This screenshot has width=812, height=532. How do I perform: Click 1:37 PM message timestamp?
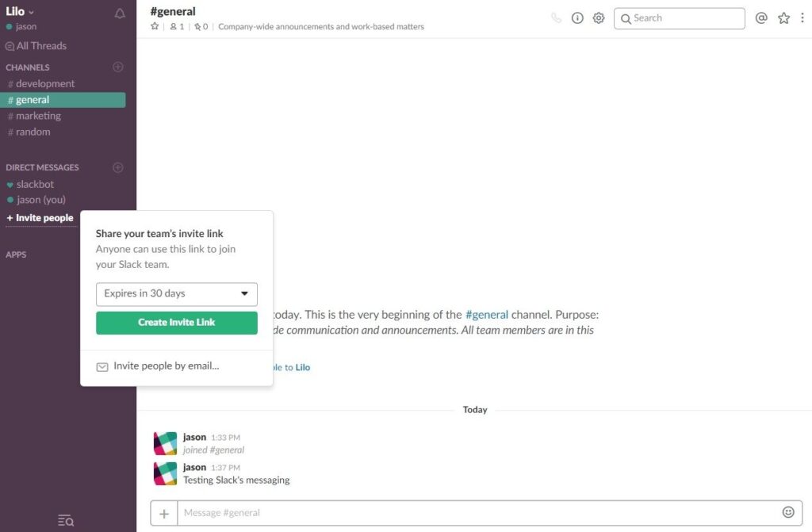[226, 468]
